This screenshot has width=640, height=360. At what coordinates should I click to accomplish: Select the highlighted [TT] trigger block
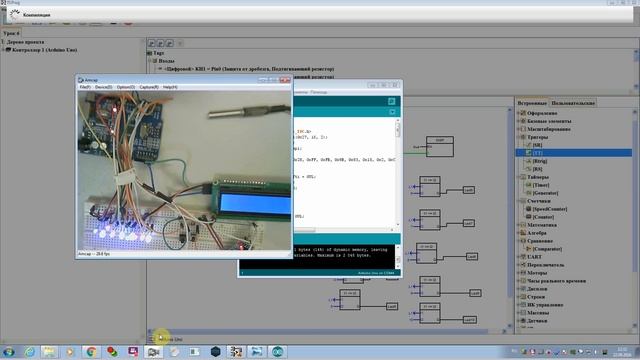tap(573, 153)
